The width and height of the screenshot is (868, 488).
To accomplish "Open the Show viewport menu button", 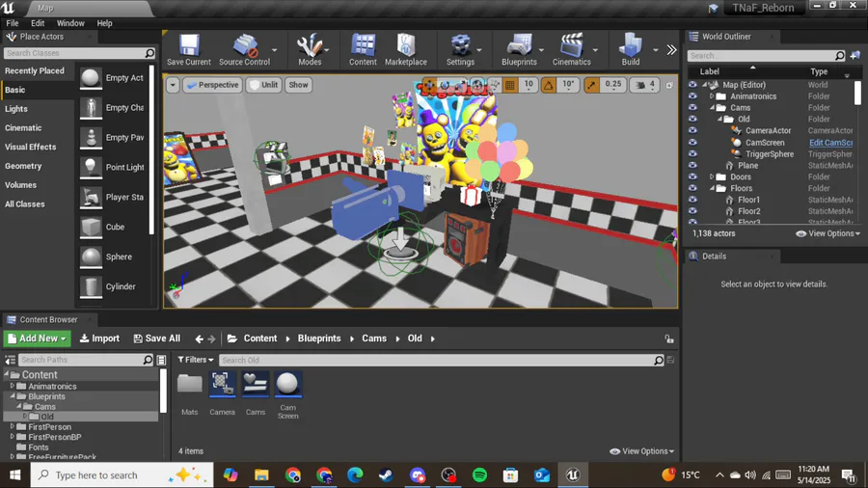I will click(x=298, y=85).
